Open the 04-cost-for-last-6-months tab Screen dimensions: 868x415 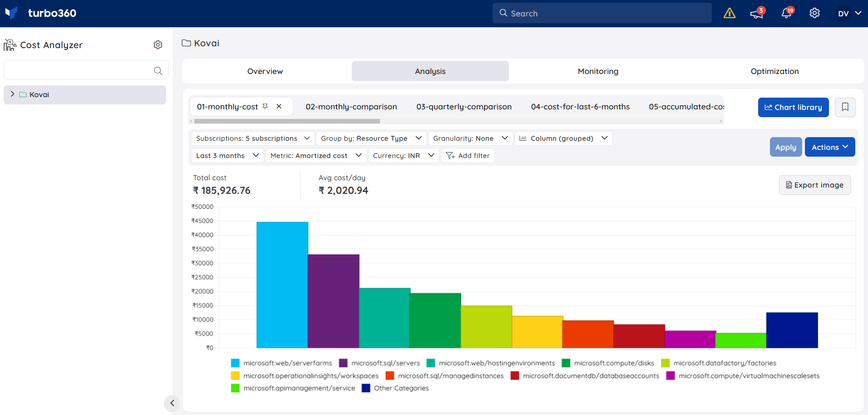[580, 107]
